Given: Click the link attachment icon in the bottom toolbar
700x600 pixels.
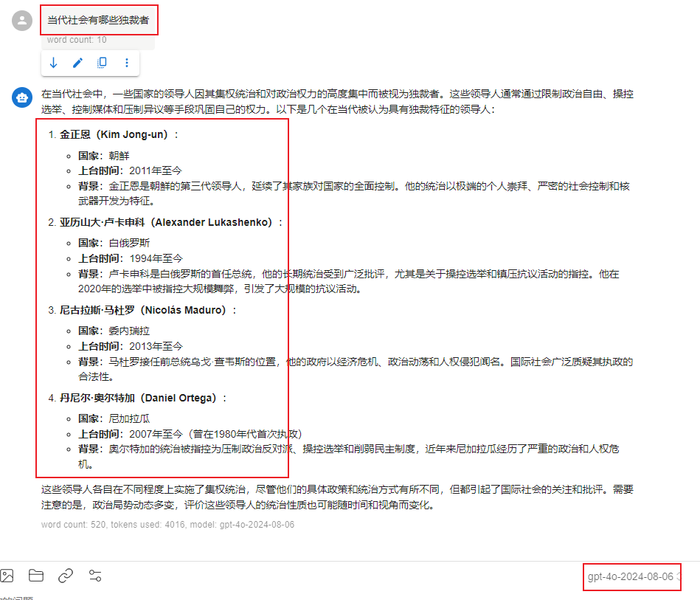Looking at the screenshot, I should pyautogui.click(x=66, y=576).
